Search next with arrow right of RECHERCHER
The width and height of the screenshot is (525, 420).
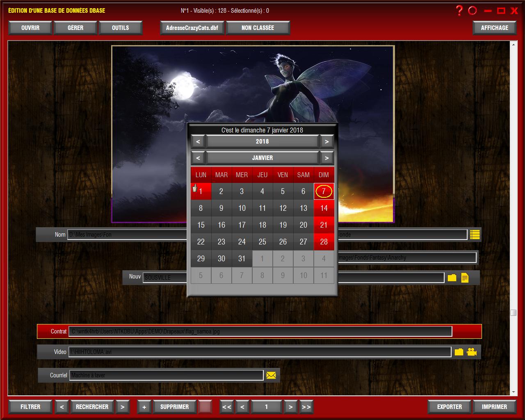pos(122,407)
